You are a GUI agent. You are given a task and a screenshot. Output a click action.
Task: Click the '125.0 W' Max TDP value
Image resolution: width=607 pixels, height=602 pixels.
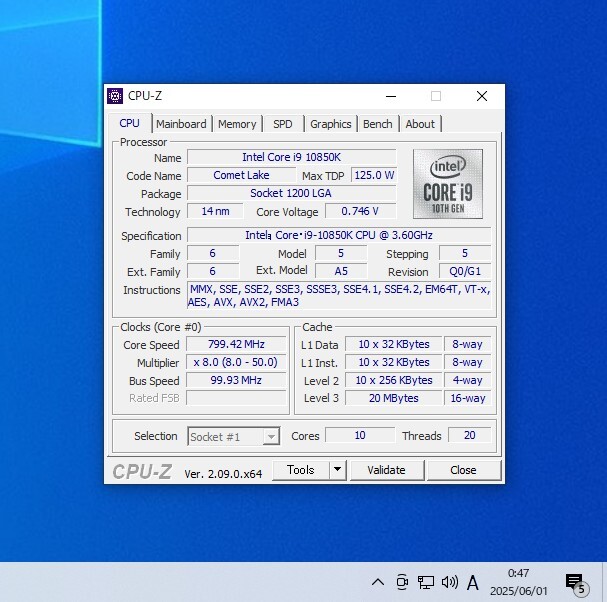point(374,175)
